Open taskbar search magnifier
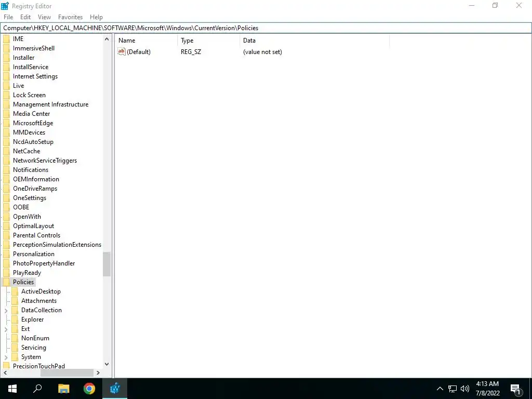The image size is (532, 399). click(x=37, y=389)
